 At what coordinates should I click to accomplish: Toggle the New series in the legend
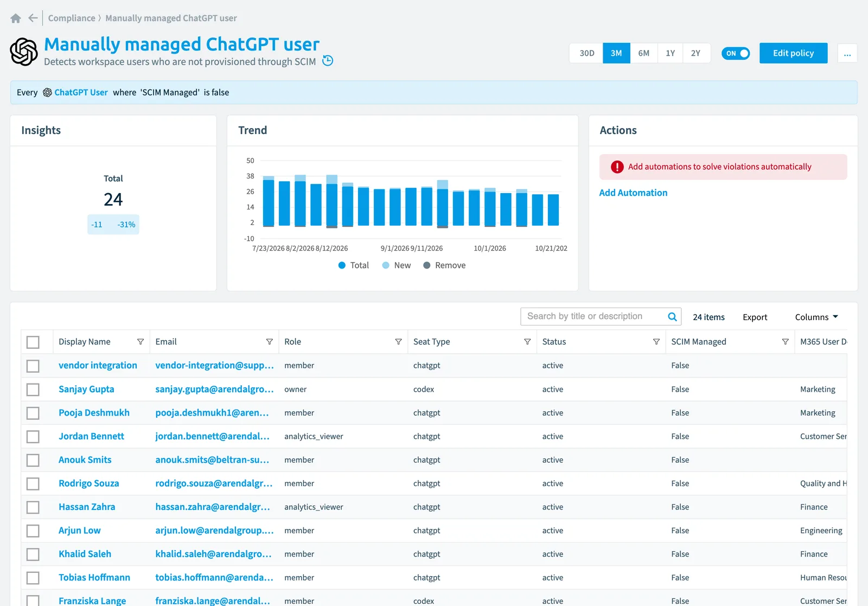(397, 265)
